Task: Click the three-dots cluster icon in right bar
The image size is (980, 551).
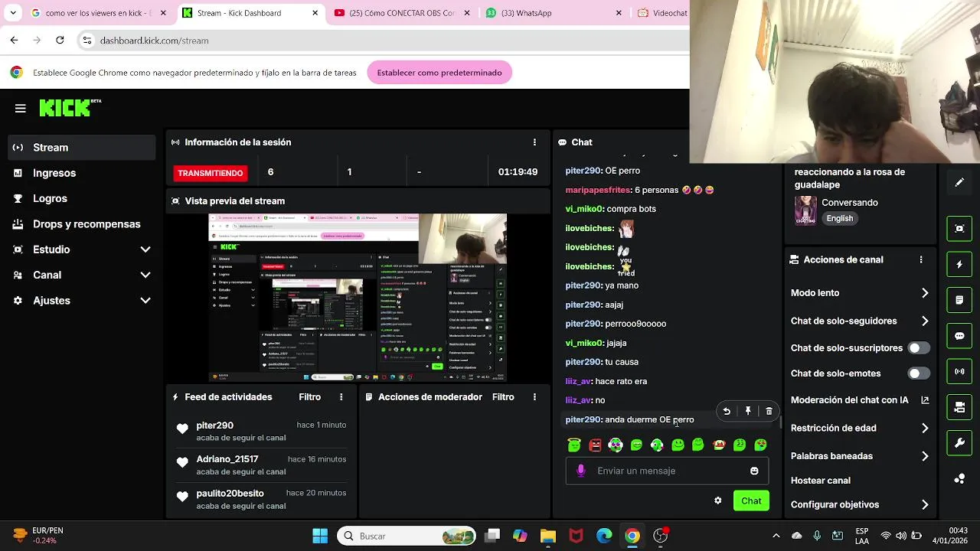Action: (x=959, y=479)
